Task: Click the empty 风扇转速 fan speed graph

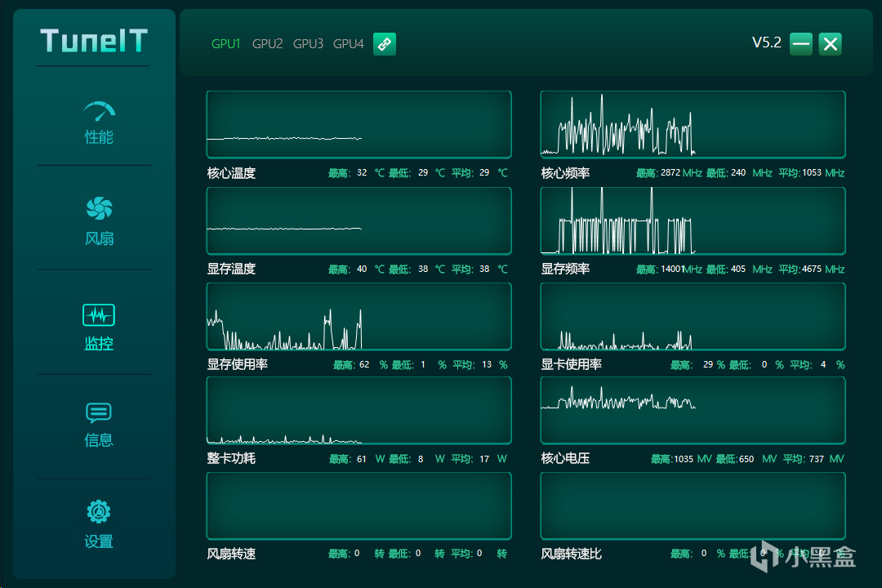Action: [359, 506]
